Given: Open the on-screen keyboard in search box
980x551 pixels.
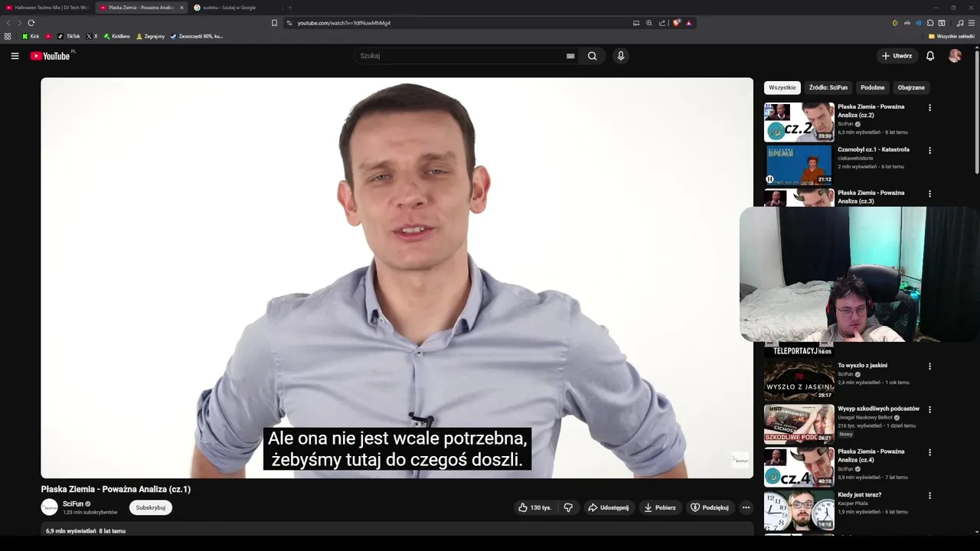Looking at the screenshot, I should [x=570, y=56].
